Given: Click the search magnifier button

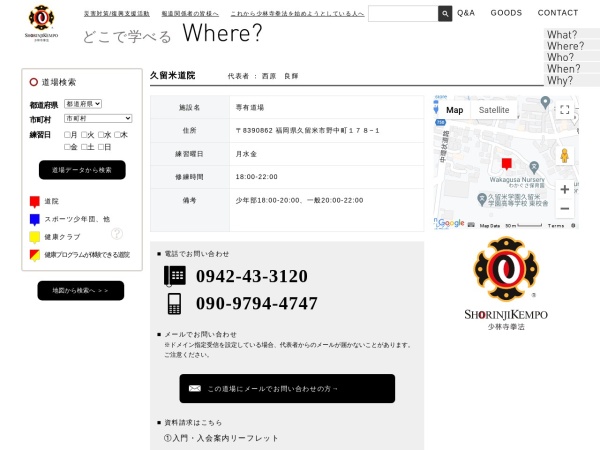Looking at the screenshot, I should pyautogui.click(x=445, y=14).
